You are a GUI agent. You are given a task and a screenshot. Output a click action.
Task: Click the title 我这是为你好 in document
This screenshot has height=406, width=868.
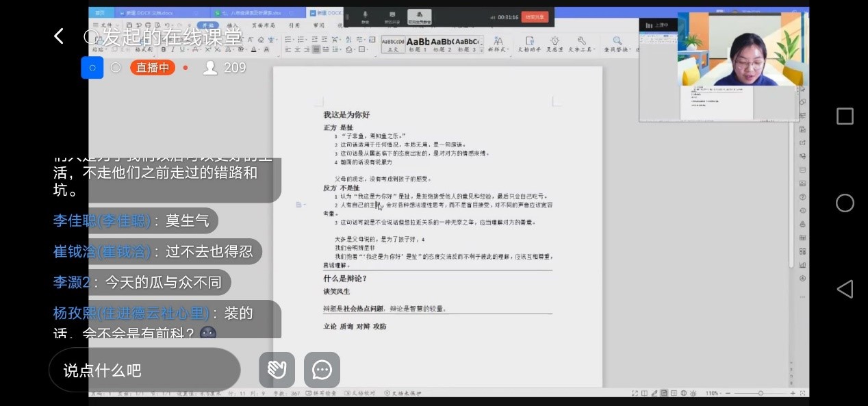pos(346,115)
